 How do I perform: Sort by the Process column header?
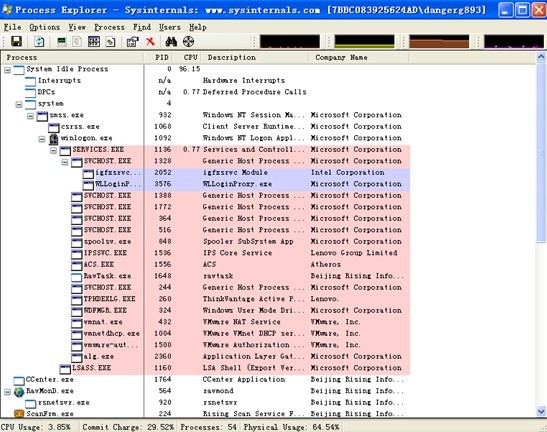tap(73, 57)
